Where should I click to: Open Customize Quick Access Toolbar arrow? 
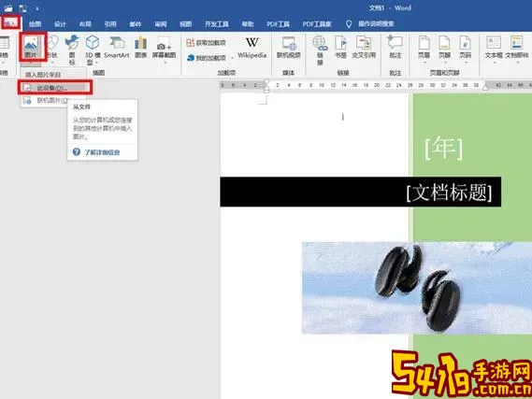click(37, 8)
